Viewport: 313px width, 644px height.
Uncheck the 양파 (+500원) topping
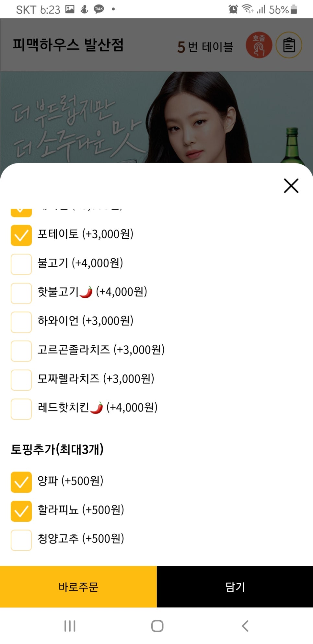click(21, 482)
